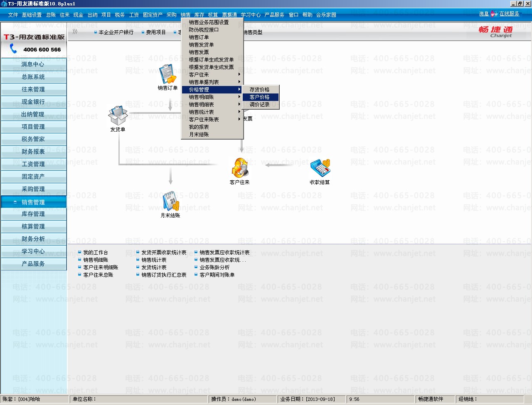
Task: Go to 现金银行 in the sidebar
Action: click(33, 102)
